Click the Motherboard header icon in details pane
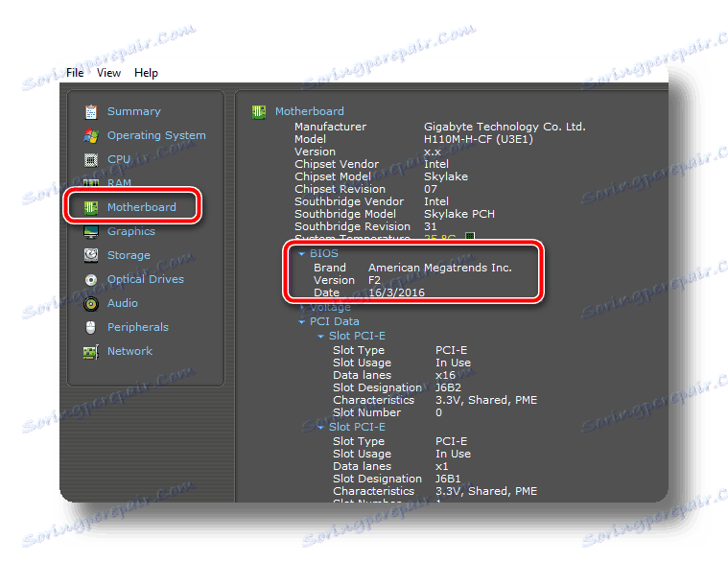The image size is (728, 562). click(x=259, y=112)
